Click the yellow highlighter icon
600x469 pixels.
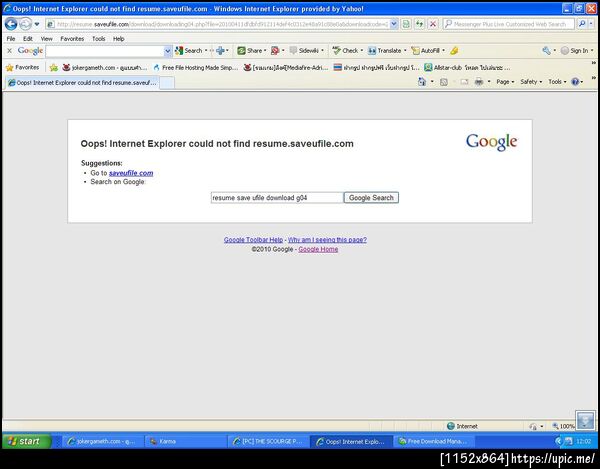(454, 50)
